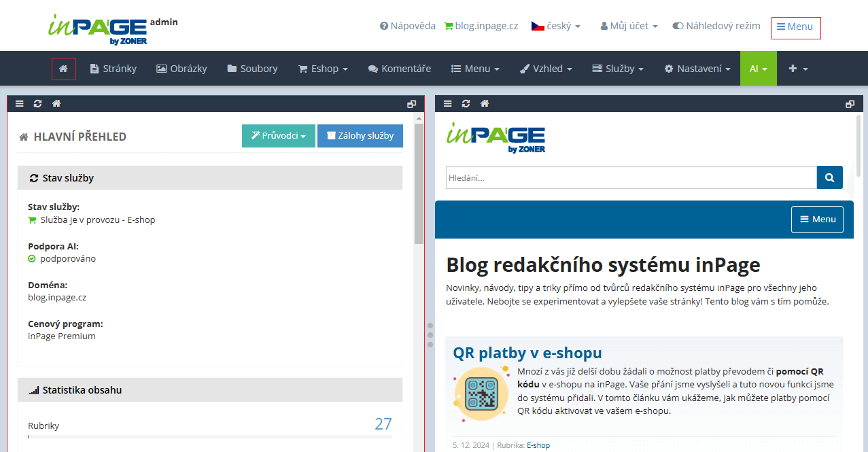868x452 pixels.
Task: Click the podporováno status text
Action: [x=68, y=259]
